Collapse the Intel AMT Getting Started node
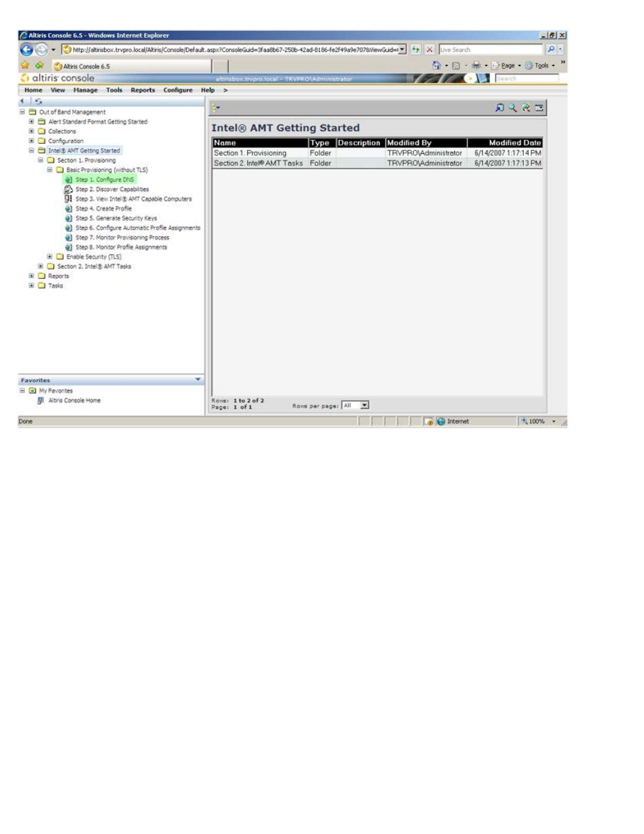Screen dimensions: 644x834 31,151
